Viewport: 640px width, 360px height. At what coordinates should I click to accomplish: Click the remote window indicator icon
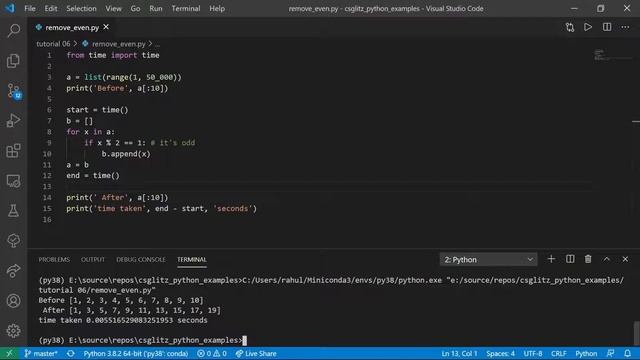click(9, 353)
